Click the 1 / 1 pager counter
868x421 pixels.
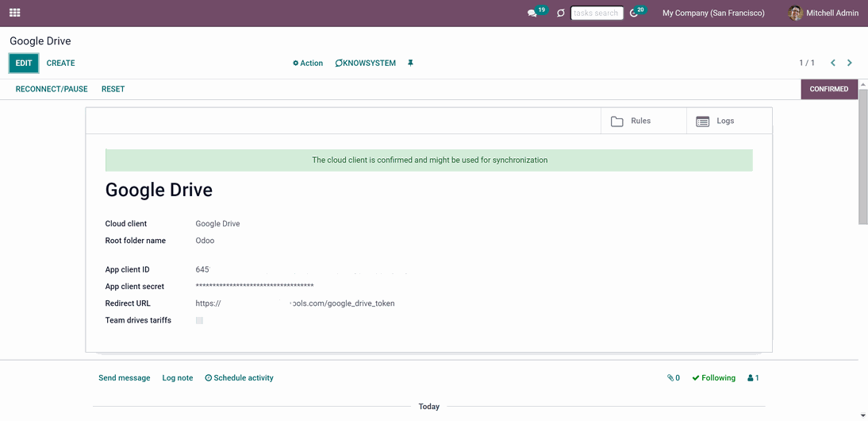tap(807, 63)
